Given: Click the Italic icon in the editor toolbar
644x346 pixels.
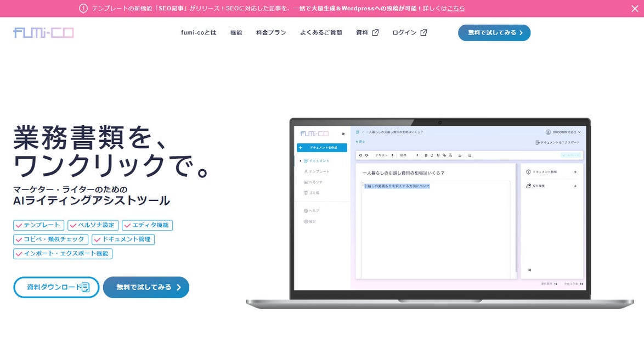Looking at the screenshot, I should pos(432,155).
